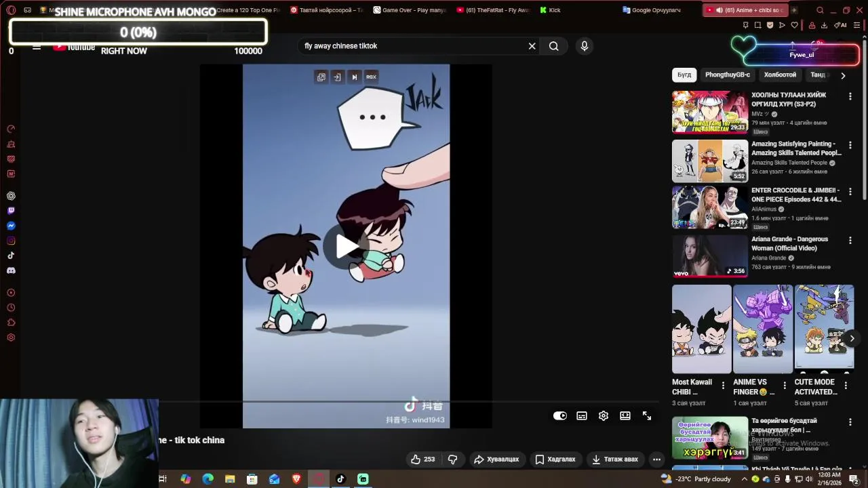Clear the YouTube search text

(x=532, y=46)
